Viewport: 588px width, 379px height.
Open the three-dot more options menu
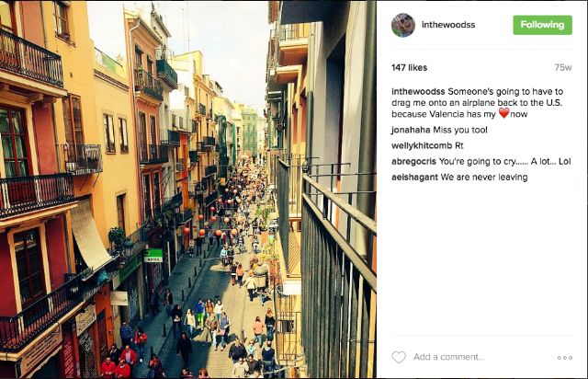[565, 358]
